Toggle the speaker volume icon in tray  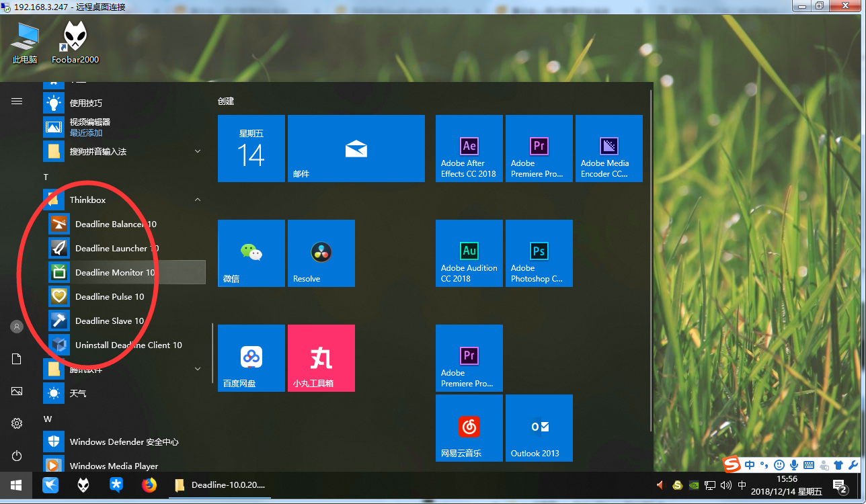pyautogui.click(x=725, y=485)
